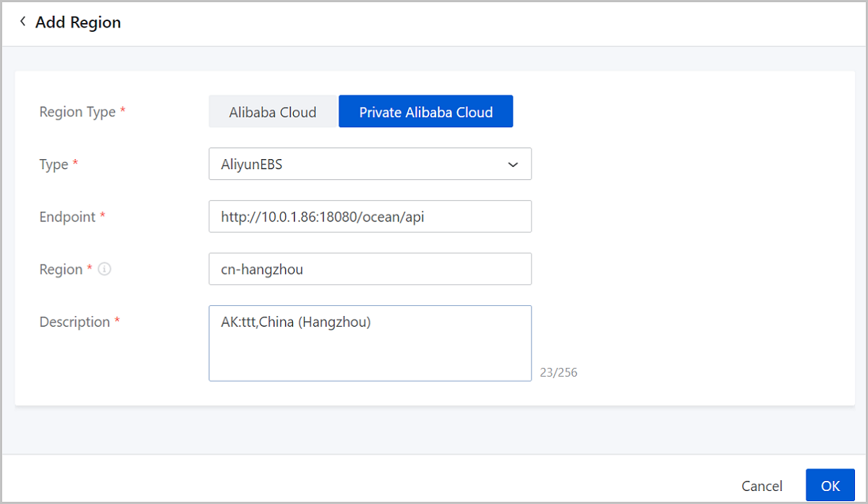Click the info icon next to Region label
Screen dimensions: 868x504
104,269
